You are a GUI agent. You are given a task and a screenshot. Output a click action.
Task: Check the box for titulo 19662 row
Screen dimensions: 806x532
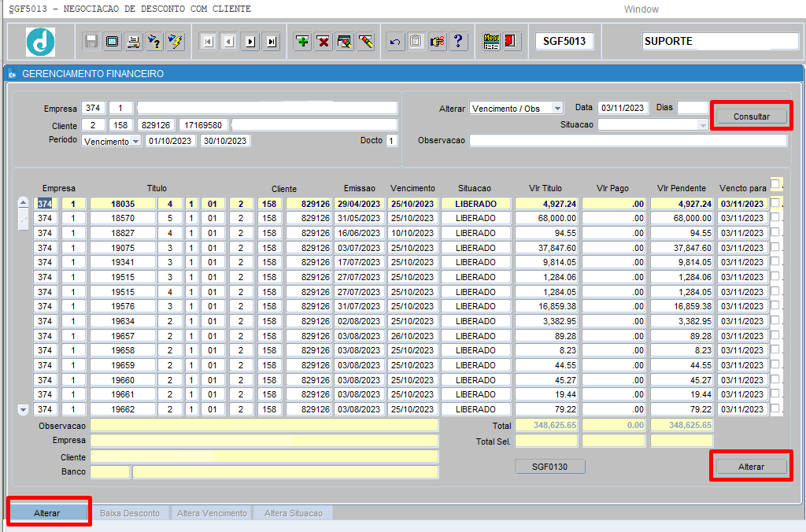coord(775,408)
